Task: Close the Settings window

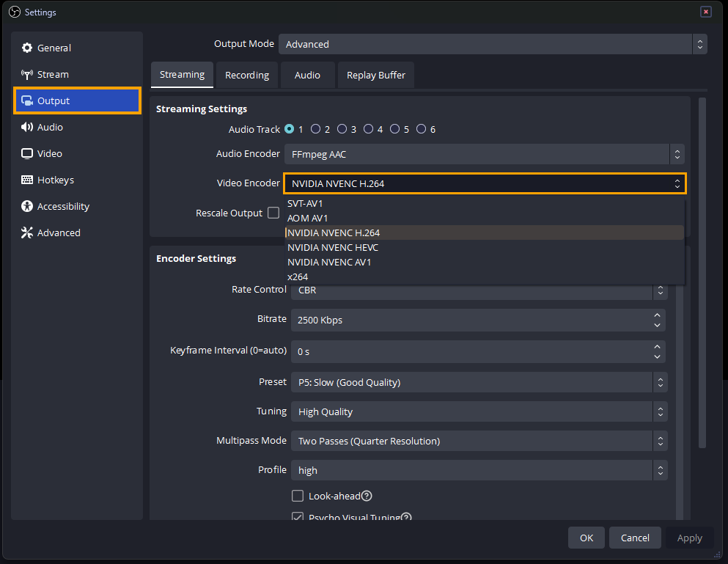Action: pyautogui.click(x=706, y=12)
